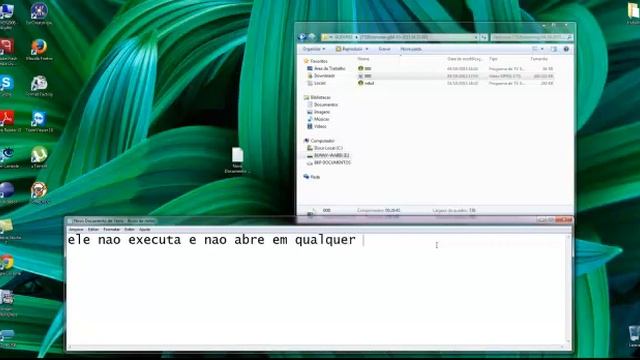Sort by Data de modificação column
640x360 pixels.
(x=464, y=59)
